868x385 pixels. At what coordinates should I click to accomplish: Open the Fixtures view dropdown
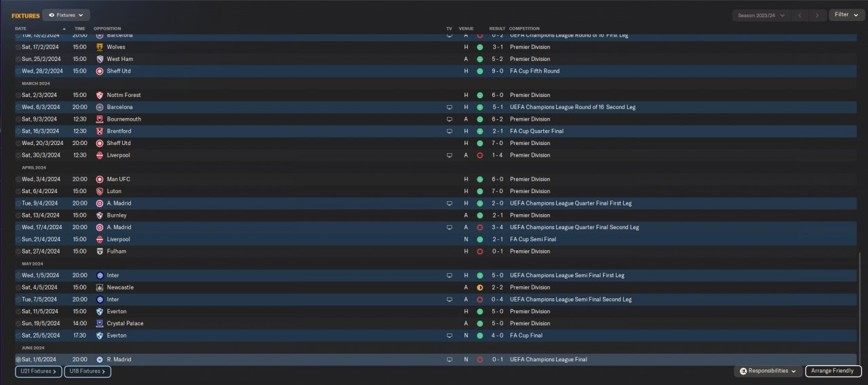66,15
